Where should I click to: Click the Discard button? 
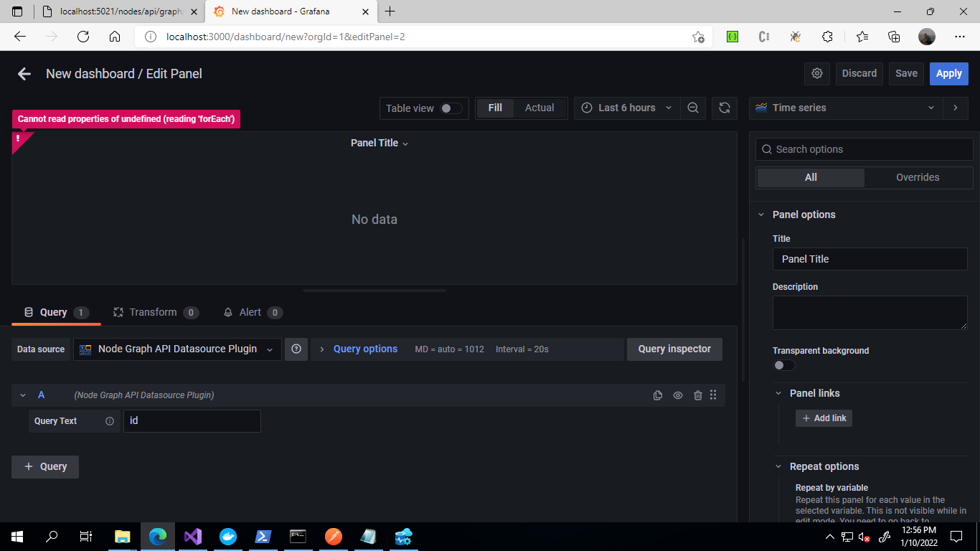859,73
